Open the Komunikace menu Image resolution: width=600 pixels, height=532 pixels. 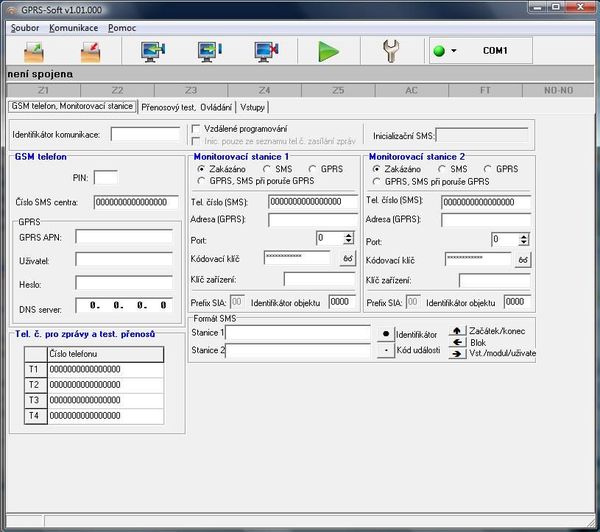(73, 28)
